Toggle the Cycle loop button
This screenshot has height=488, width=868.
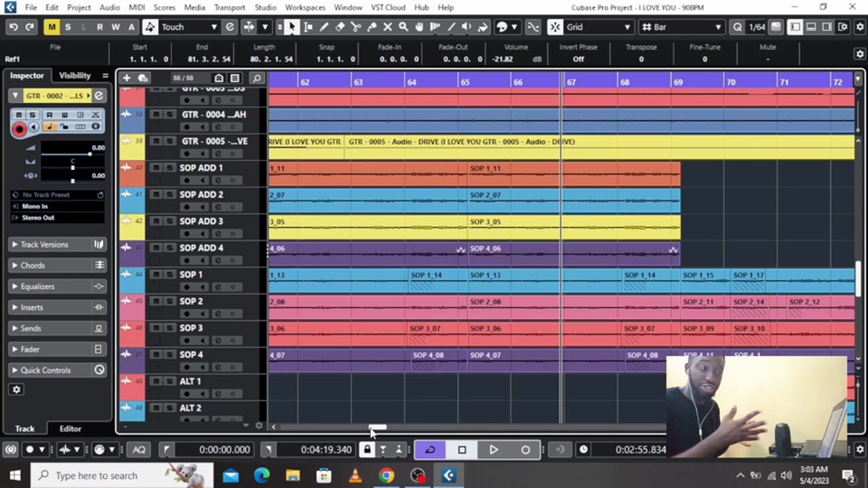click(430, 449)
